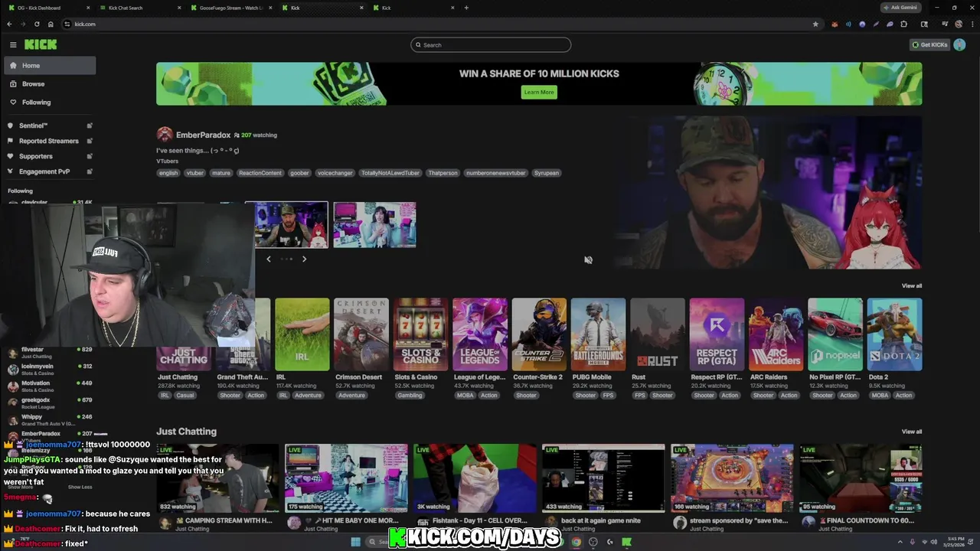Click the Windows Start button in taskbar
The width and height of the screenshot is (980, 551).
(x=356, y=542)
